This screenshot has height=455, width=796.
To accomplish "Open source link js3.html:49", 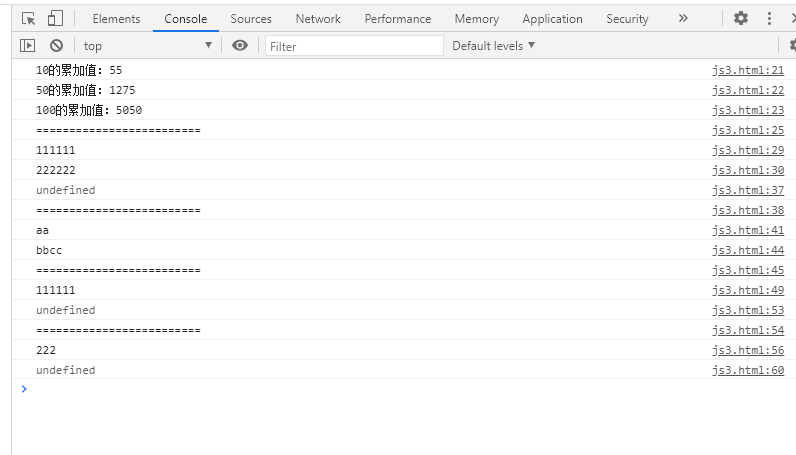I will pyautogui.click(x=748, y=290).
